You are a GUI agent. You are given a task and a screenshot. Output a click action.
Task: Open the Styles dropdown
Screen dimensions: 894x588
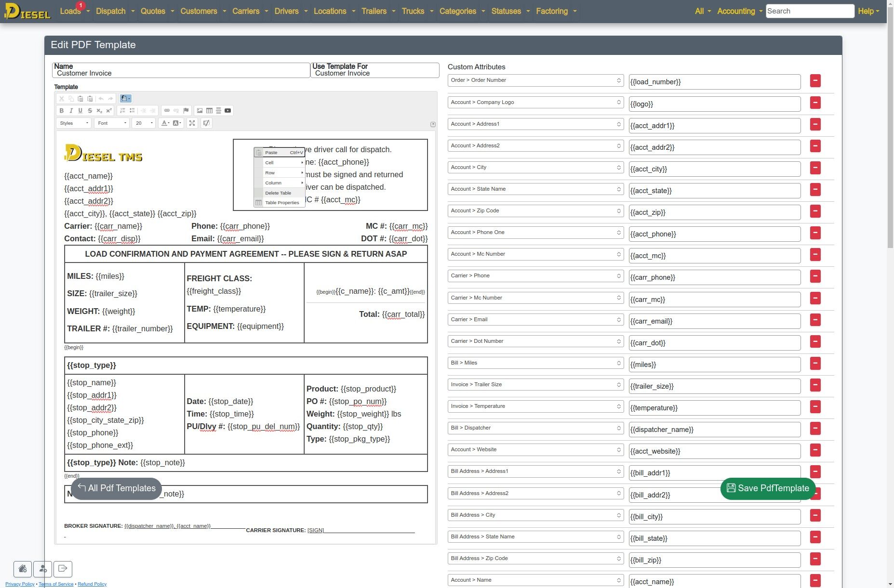[74, 123]
